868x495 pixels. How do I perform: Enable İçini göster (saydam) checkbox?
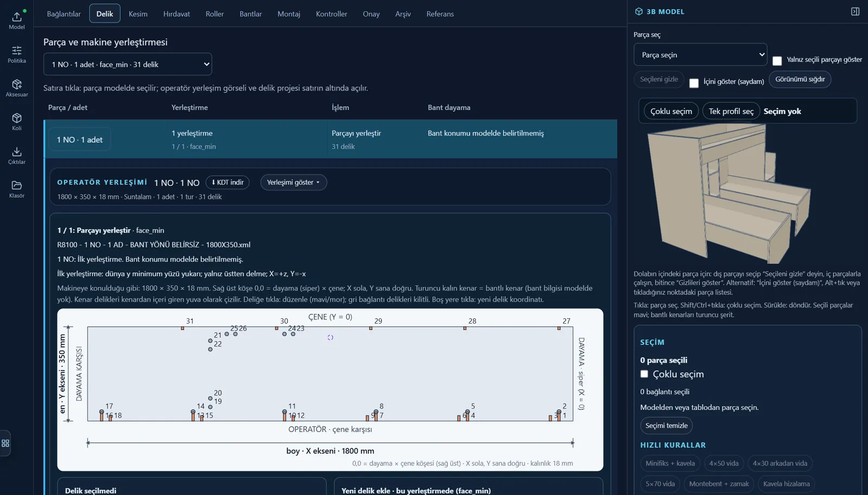click(x=694, y=83)
